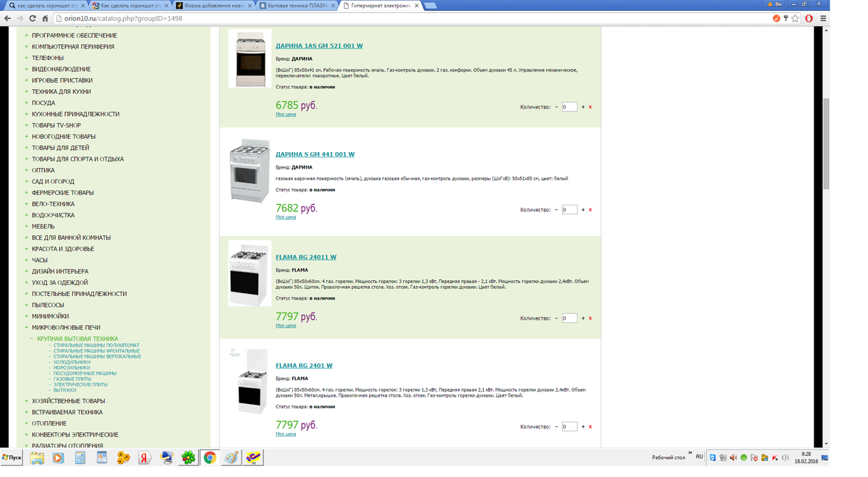Image resolution: width=868 pixels, height=477 pixels.
Task: Expand the ТЕХНИКА ДЛЯ КУХНИ category
Action: (27, 92)
